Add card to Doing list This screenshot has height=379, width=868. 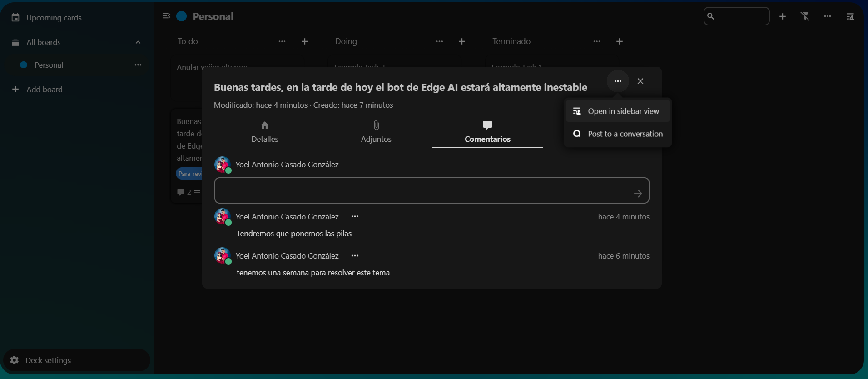462,41
